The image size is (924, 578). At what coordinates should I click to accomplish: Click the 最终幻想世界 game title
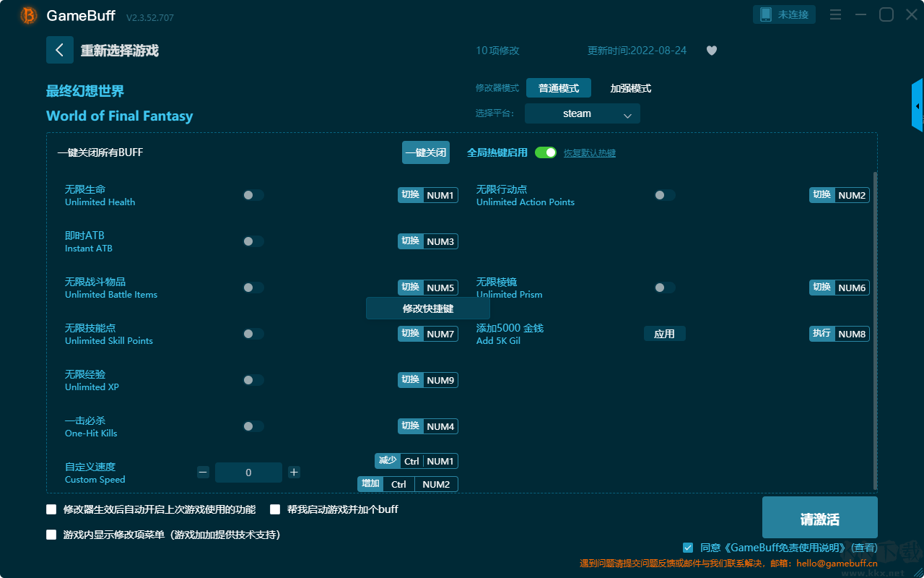tap(85, 91)
